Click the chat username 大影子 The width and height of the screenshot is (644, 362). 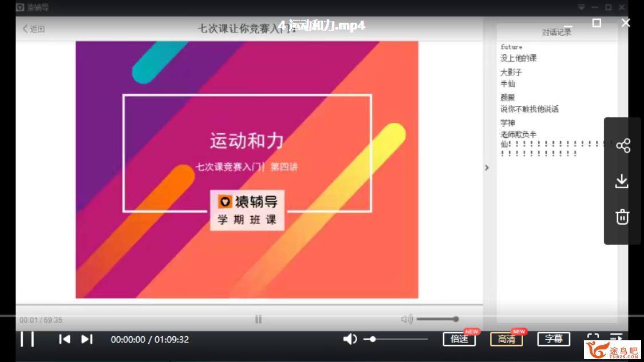511,73
